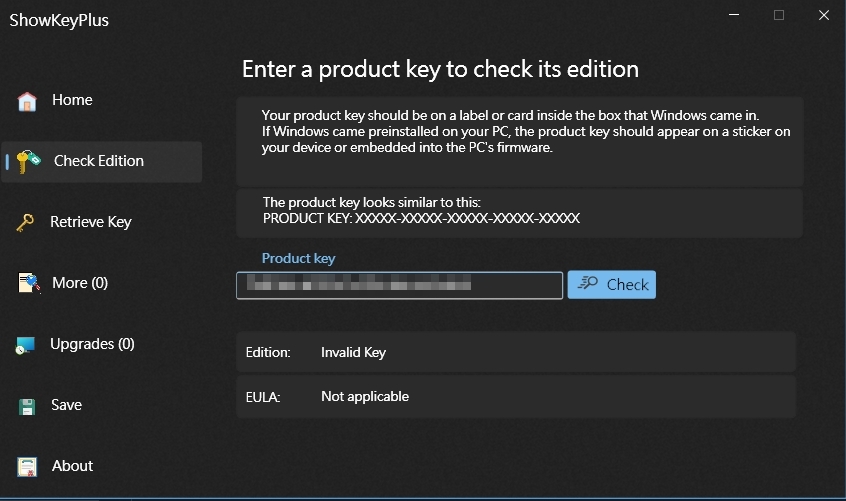The image size is (846, 501).
Task: Click the Home house icon
Action: [x=26, y=101]
